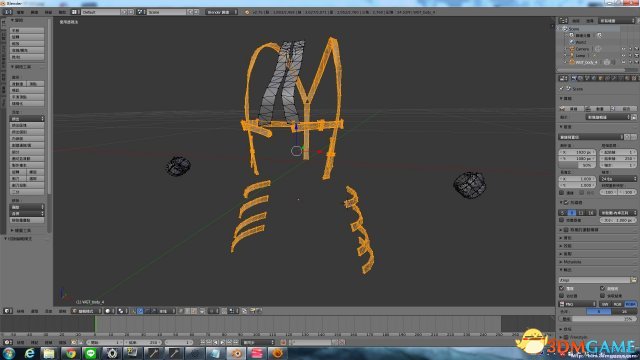This screenshot has height=360, width=640.
Task: Expand the Metadata panel
Action: tap(571, 262)
